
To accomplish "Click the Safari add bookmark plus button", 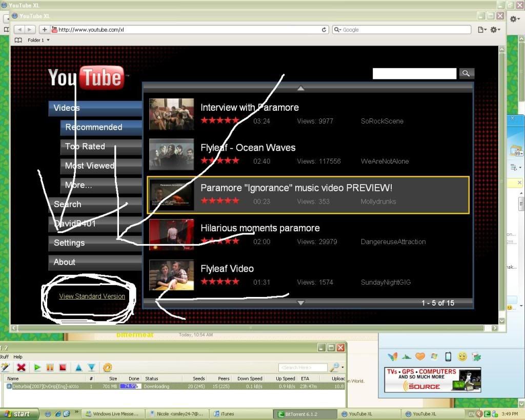I will (x=45, y=30).
